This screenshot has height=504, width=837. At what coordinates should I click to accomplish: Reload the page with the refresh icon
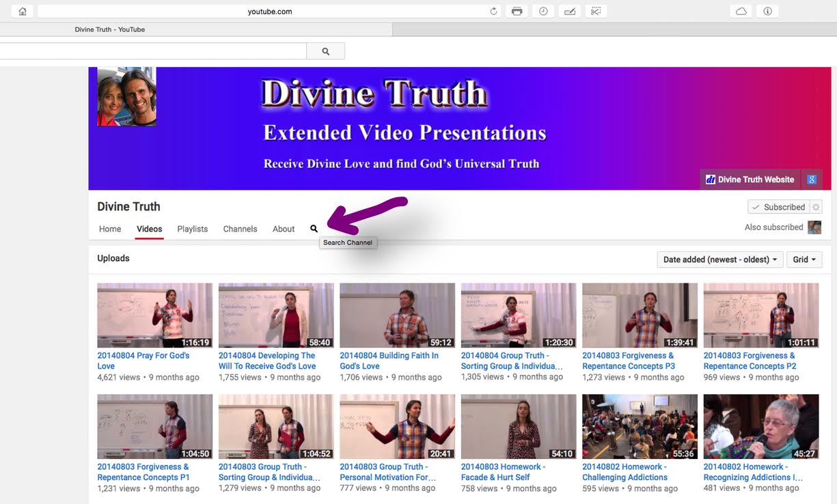coord(493,11)
